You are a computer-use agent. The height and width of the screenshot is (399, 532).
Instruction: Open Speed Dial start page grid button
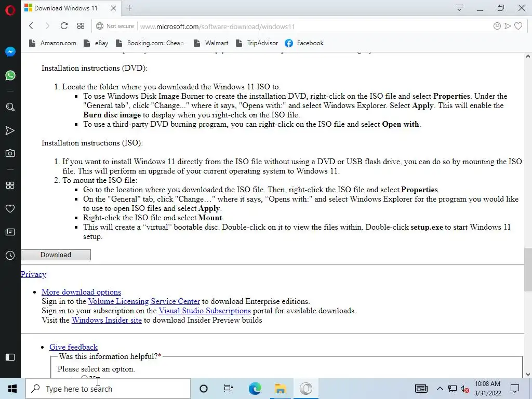[x=81, y=26]
